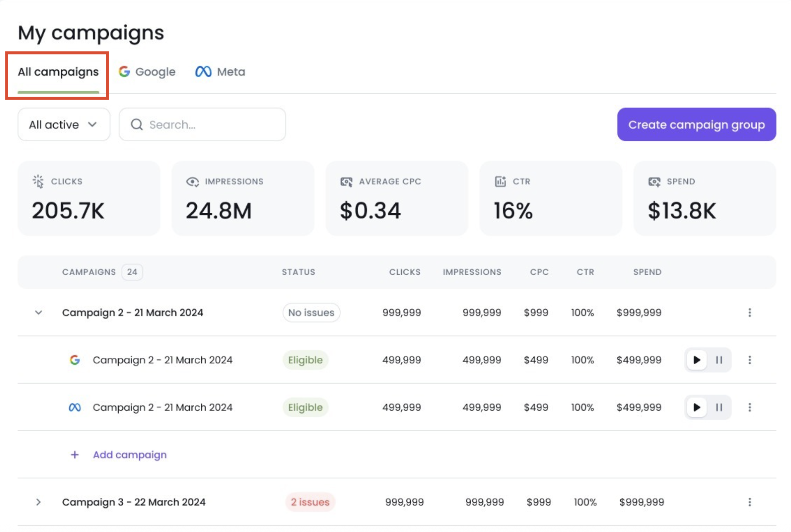Click the Create campaign group button
The height and width of the screenshot is (532, 791).
click(696, 124)
